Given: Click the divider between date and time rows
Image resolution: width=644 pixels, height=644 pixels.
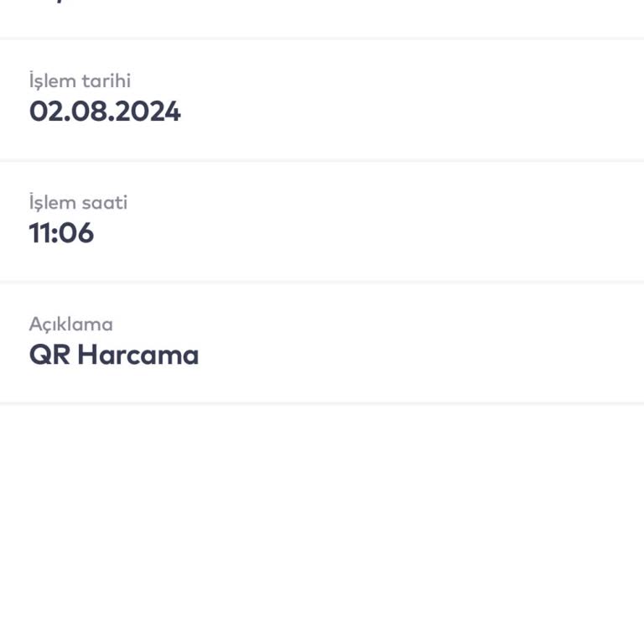Looking at the screenshot, I should coord(322,160).
